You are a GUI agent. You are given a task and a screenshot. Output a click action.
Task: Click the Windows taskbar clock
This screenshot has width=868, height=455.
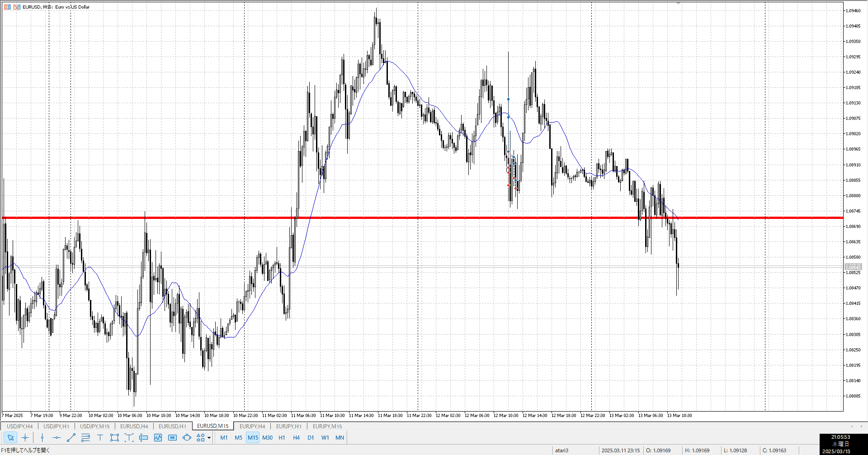pos(840,444)
